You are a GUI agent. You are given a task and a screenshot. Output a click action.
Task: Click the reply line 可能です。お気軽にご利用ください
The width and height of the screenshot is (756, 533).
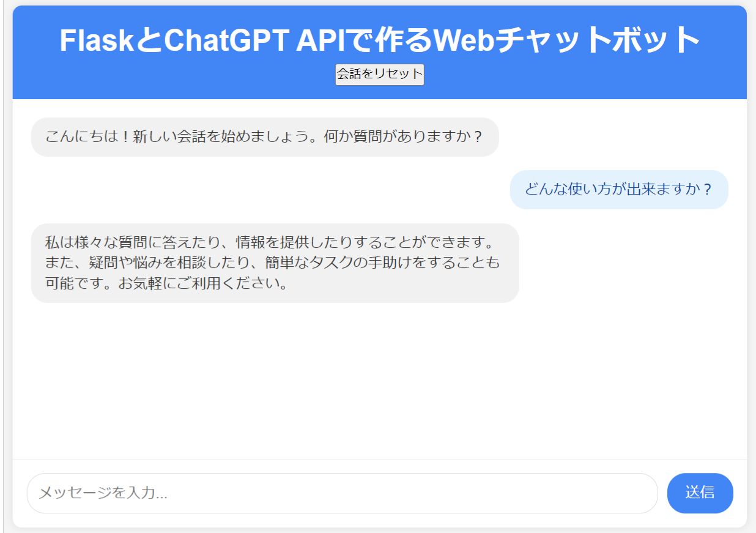pyautogui.click(x=166, y=284)
